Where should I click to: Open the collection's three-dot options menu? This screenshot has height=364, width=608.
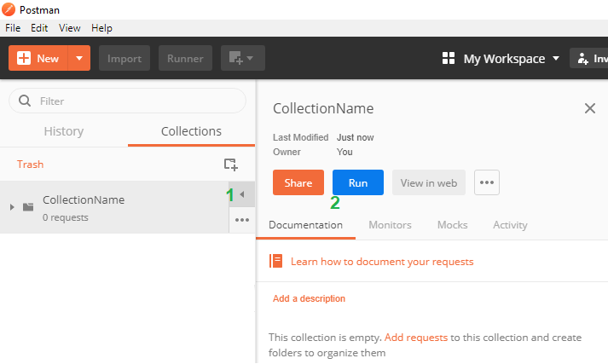click(x=241, y=220)
